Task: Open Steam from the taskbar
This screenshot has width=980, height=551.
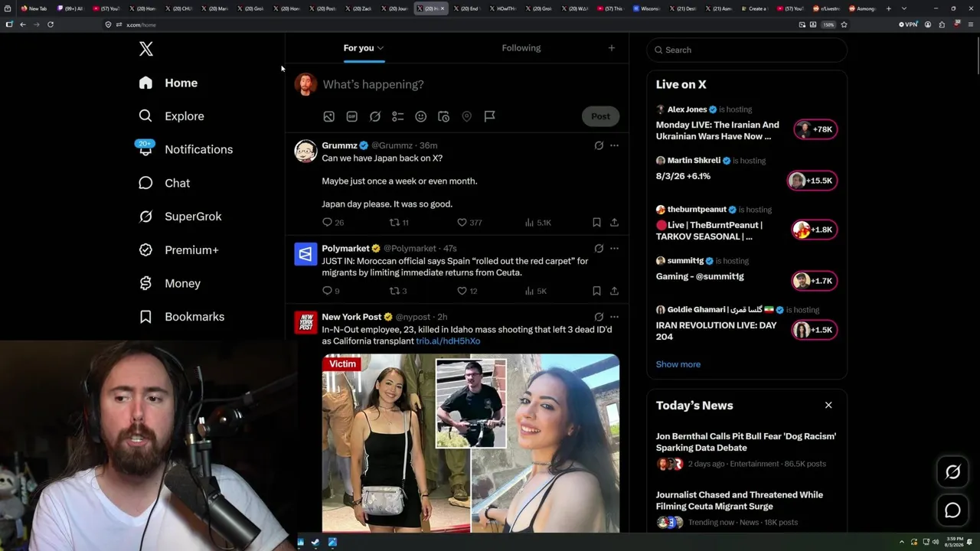Action: point(316,543)
